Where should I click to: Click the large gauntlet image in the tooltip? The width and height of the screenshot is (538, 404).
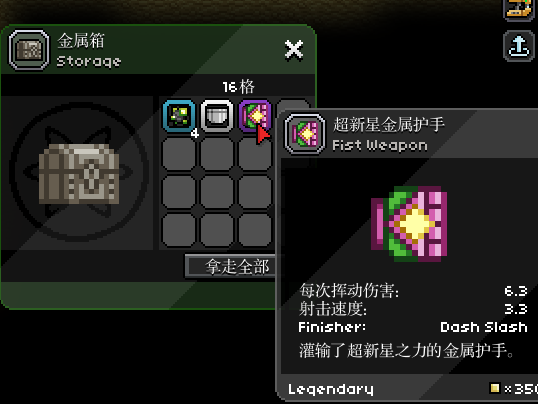point(409,224)
